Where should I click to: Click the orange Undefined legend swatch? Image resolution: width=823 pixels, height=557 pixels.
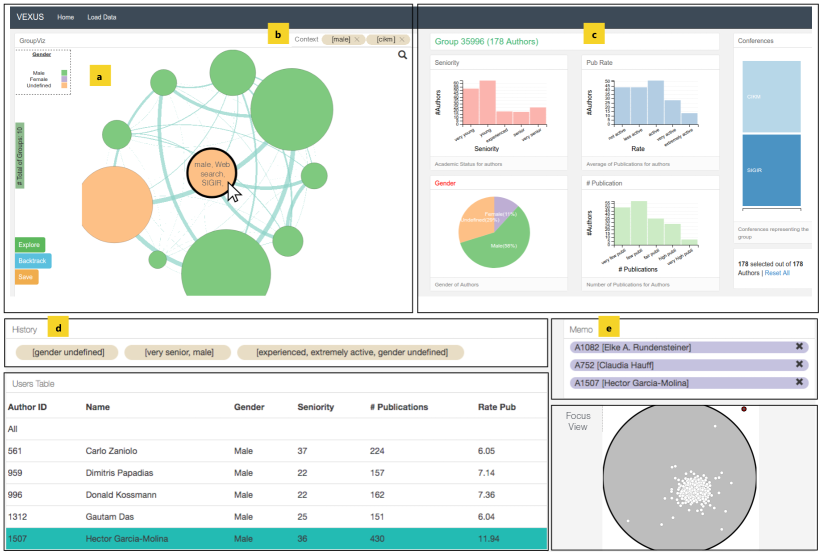pos(64,85)
